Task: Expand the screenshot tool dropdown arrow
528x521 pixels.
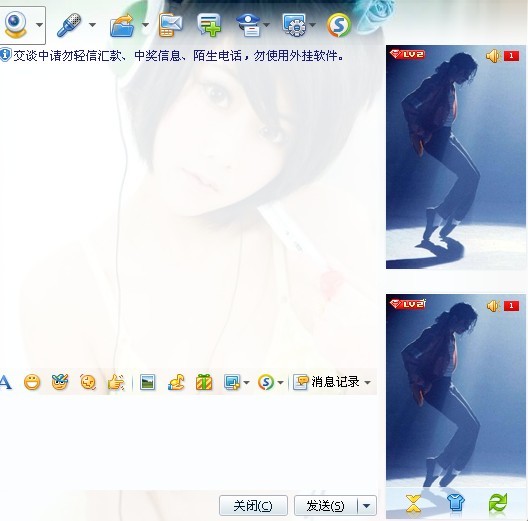Action: pos(246,383)
